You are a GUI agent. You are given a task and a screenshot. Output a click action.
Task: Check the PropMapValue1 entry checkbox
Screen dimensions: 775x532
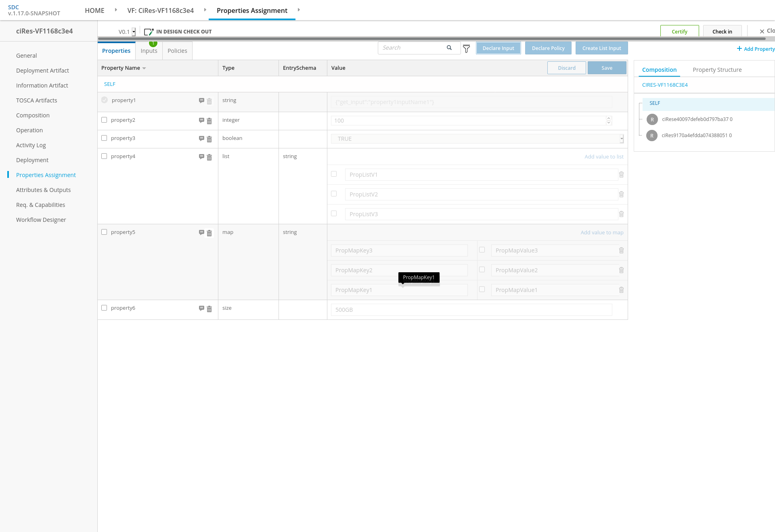point(482,289)
